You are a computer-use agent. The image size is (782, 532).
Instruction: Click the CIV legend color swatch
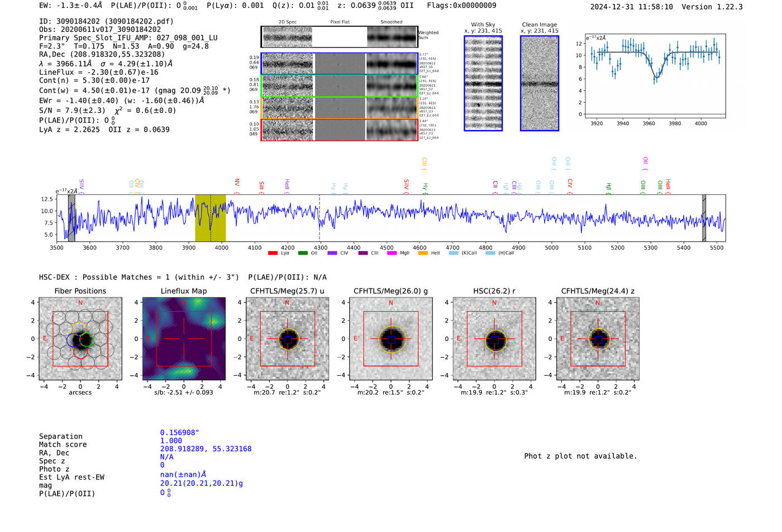click(x=332, y=253)
